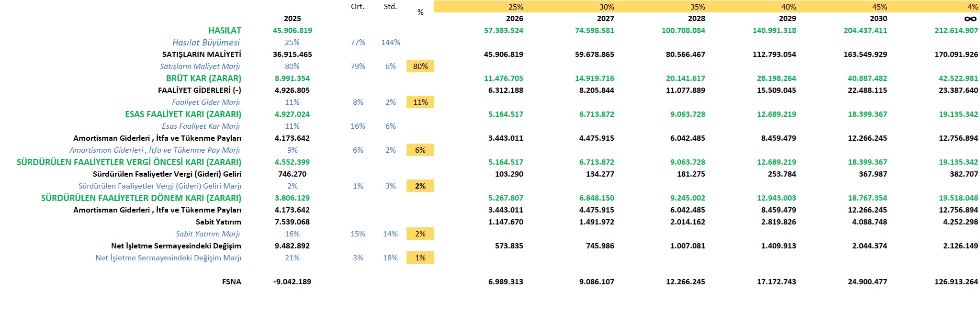Click the yellow 80% cost margin cell

[420, 67]
